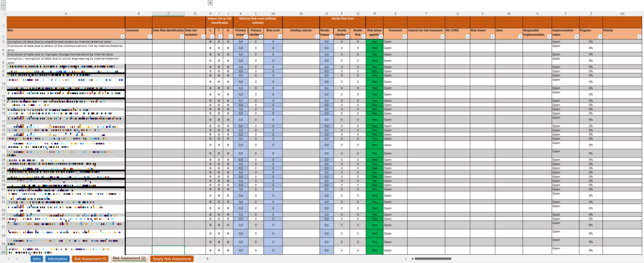The image size is (644, 263).
Task: Open the Empty Risk Assessment sheet tab
Action: click(172, 259)
